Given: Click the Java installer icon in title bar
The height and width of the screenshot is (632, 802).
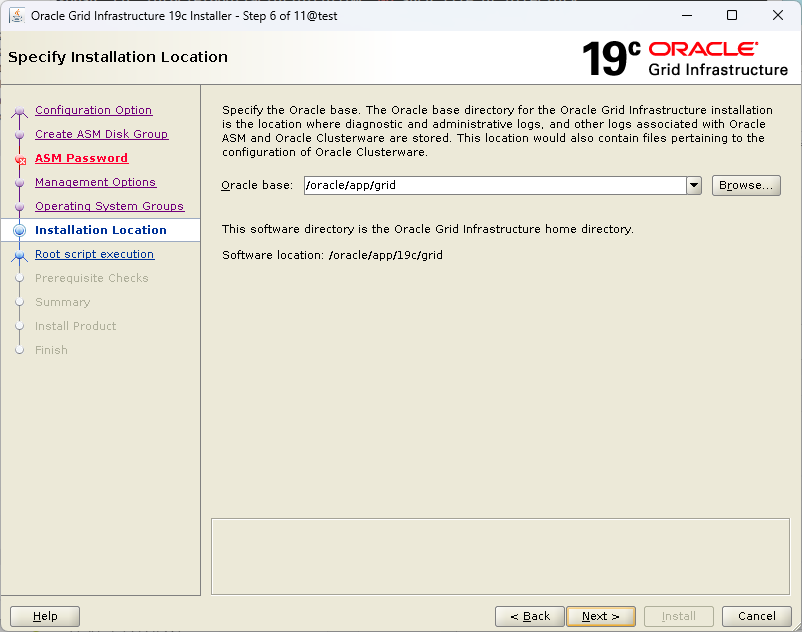Looking at the screenshot, I should pyautogui.click(x=17, y=16).
